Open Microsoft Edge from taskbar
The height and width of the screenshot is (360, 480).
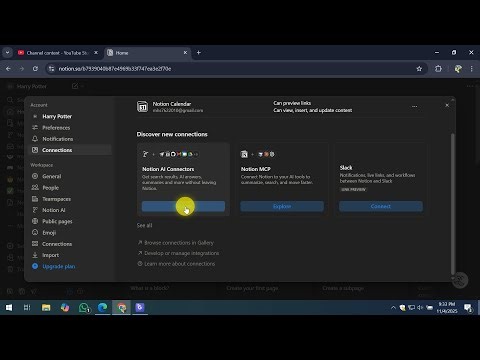tap(103, 308)
